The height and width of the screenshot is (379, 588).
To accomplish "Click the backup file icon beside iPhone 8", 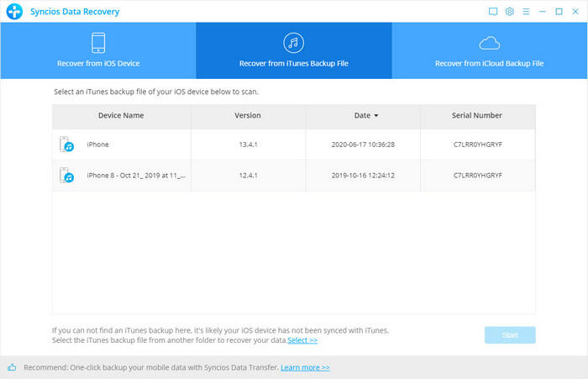I will click(x=66, y=175).
